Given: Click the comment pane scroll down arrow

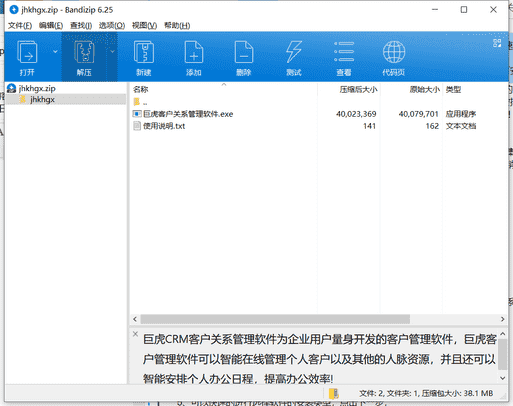Looking at the screenshot, I should [x=503, y=378].
